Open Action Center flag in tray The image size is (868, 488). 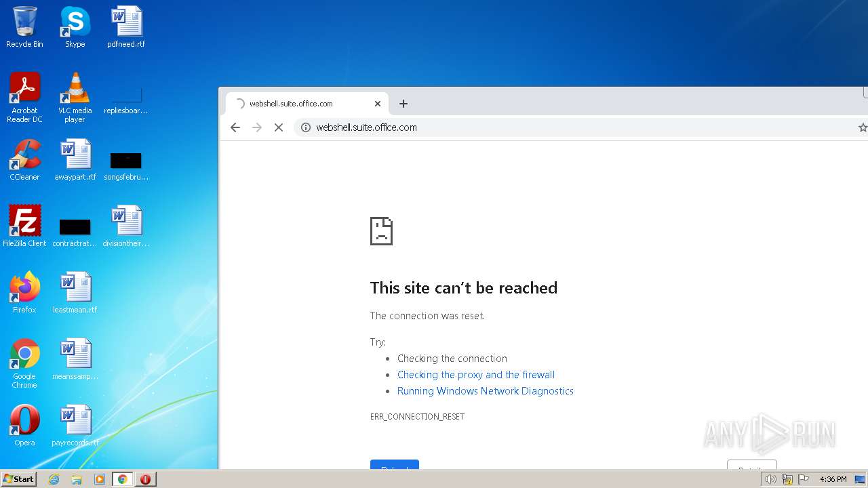point(804,479)
